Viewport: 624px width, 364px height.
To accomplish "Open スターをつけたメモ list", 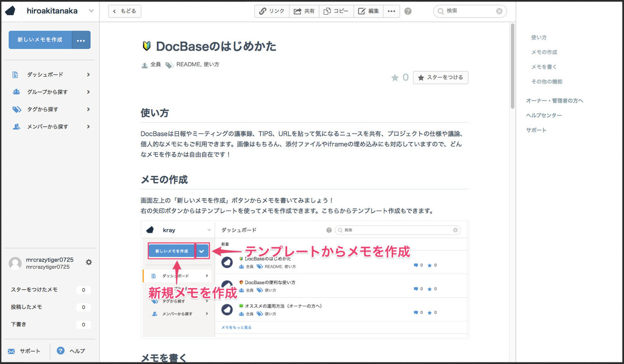I will [x=50, y=290].
